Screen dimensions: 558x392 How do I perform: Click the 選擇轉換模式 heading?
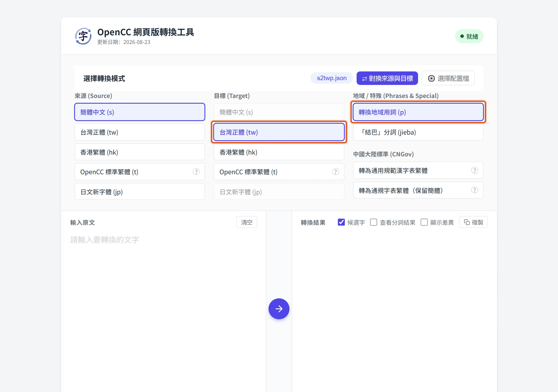click(x=104, y=78)
